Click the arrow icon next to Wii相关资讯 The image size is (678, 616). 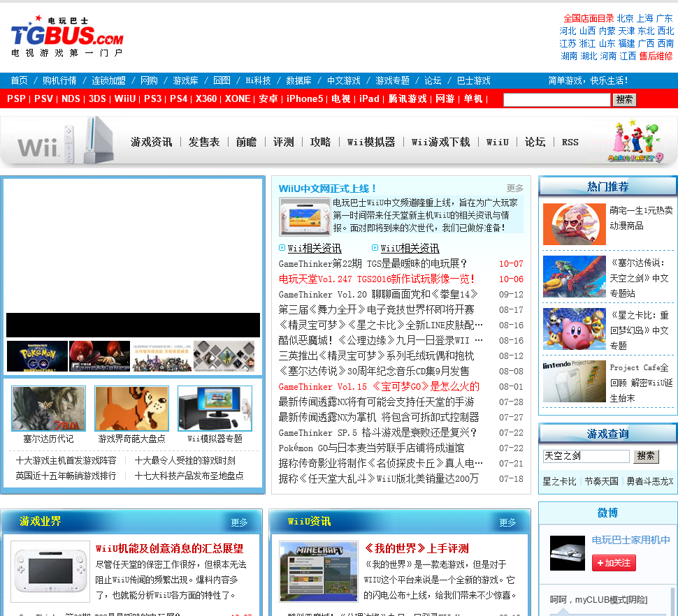pyautogui.click(x=282, y=247)
